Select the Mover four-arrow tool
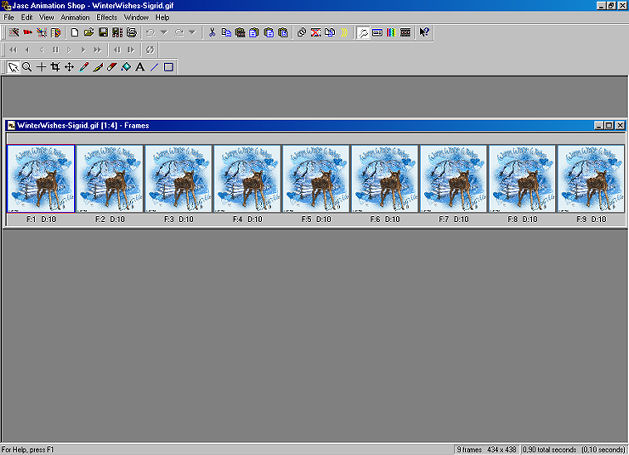This screenshot has height=455, width=629. pyautogui.click(x=69, y=67)
